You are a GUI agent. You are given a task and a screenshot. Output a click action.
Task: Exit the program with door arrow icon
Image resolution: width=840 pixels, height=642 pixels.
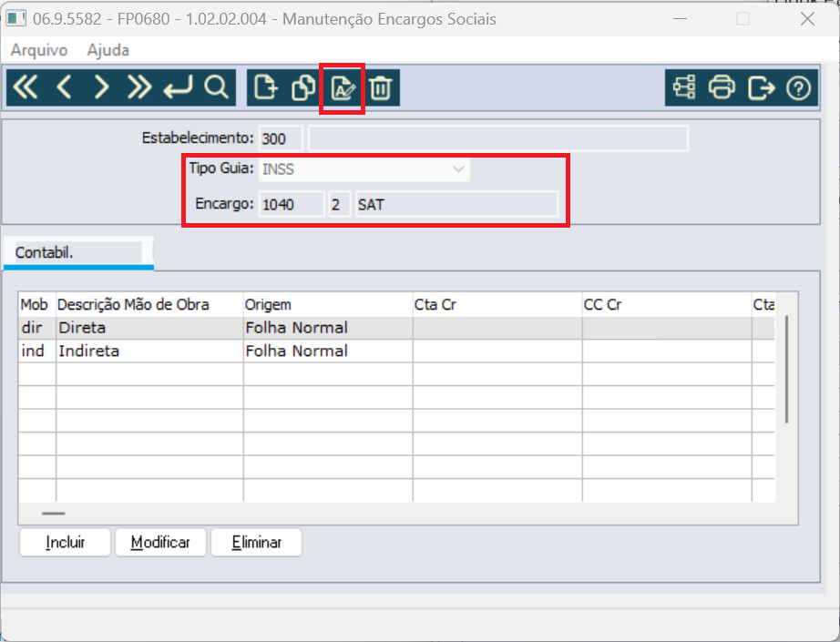pos(761,87)
